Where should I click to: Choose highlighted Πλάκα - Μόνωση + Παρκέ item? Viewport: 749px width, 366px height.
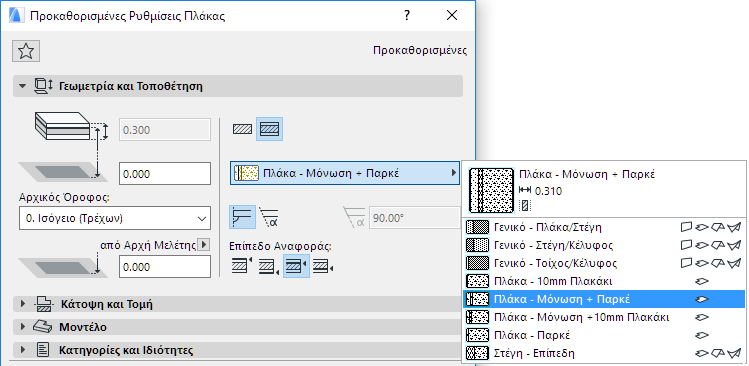(604, 300)
